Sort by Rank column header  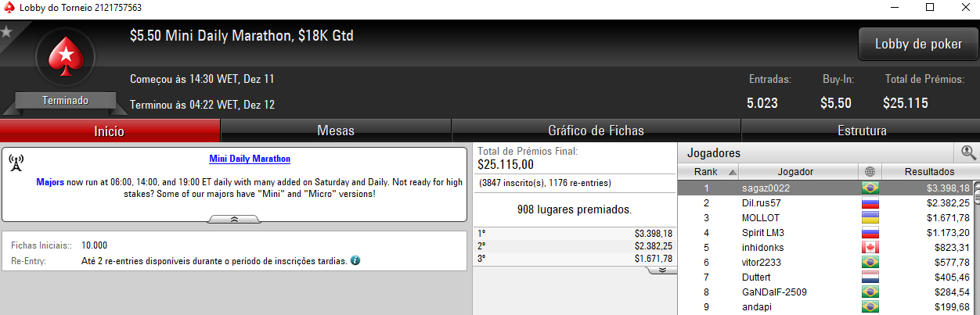pos(708,172)
